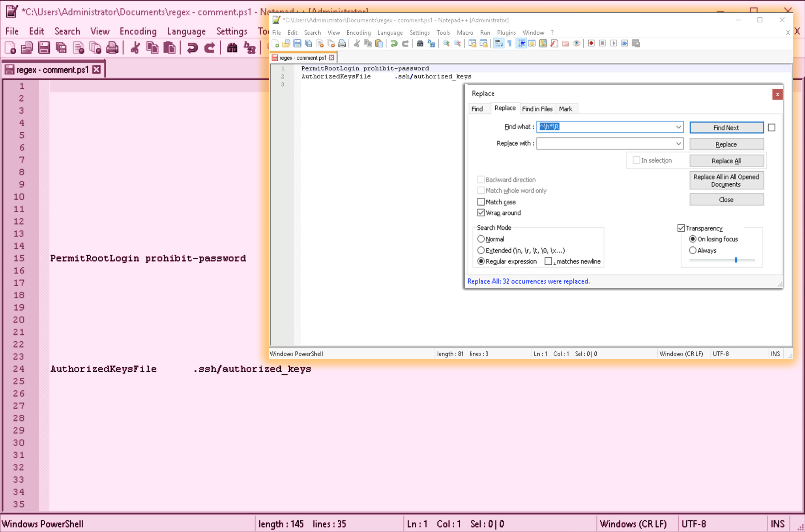805x532 pixels.
Task: Toggle Document Monitoring with the eye icon
Action: point(576,43)
